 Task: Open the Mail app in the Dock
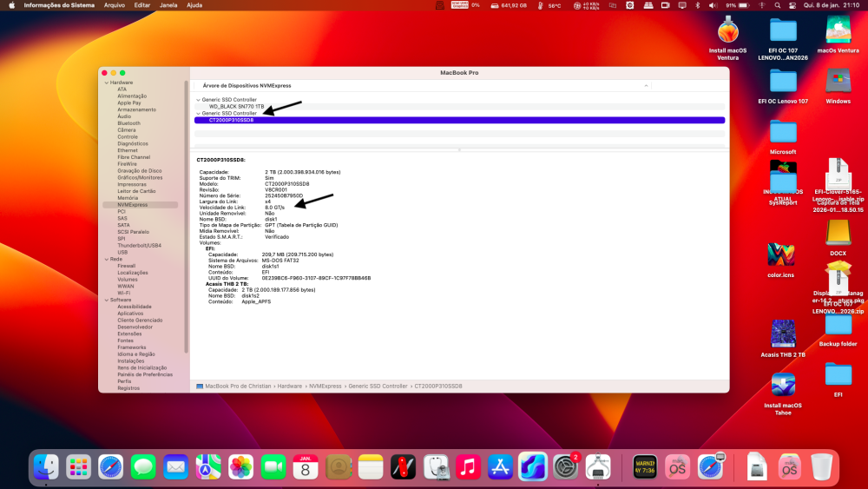(x=176, y=467)
